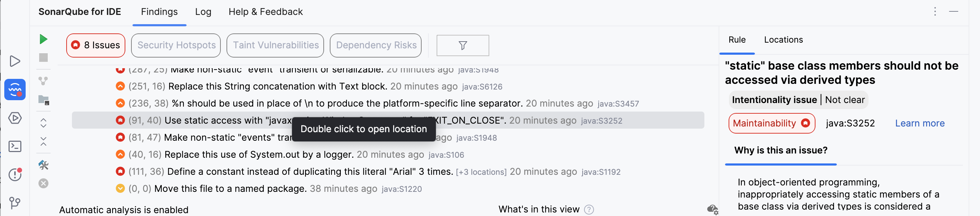The width and height of the screenshot is (980, 216).
Task: Open the Learn more link
Action: pos(919,123)
